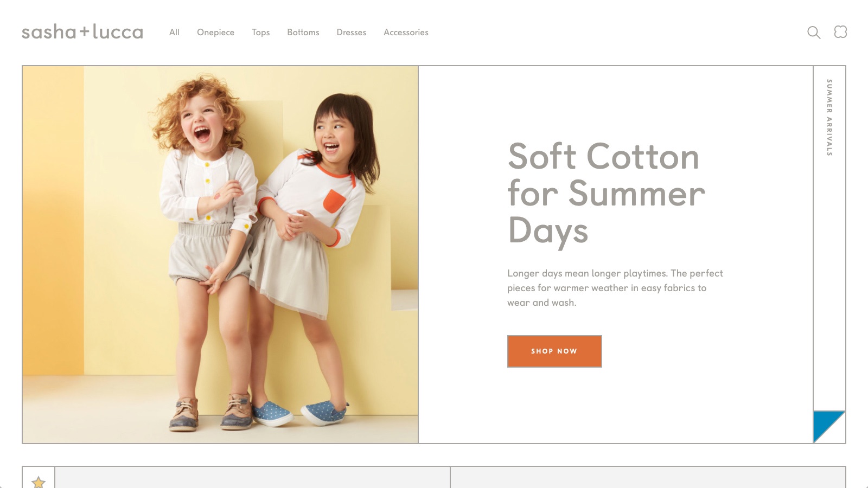This screenshot has height=488, width=868.
Task: Click the vertical Summer Arrivals label
Action: [829, 118]
